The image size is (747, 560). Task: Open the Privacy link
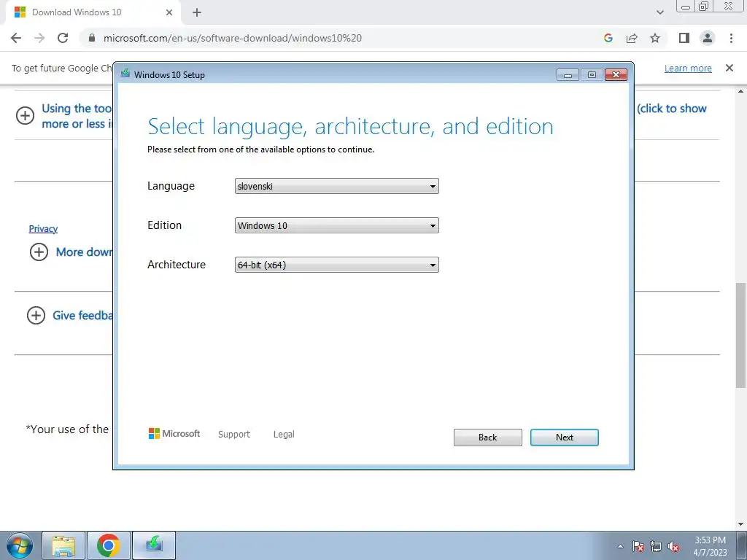43,228
